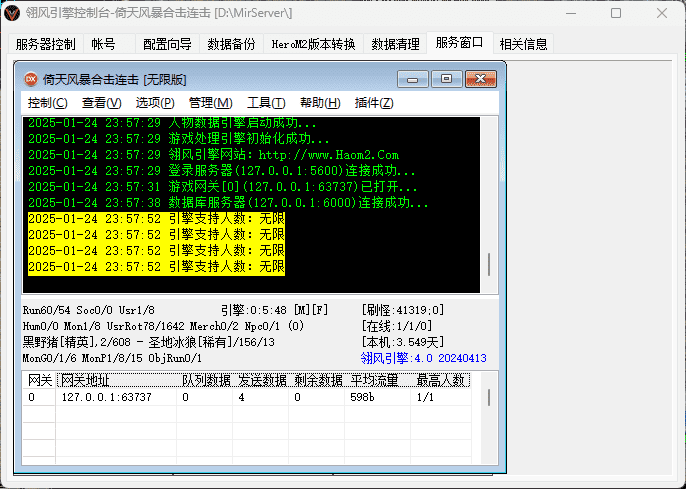
Task: Maximize the inner 倚天风暴合击连击 window
Action: point(446,79)
